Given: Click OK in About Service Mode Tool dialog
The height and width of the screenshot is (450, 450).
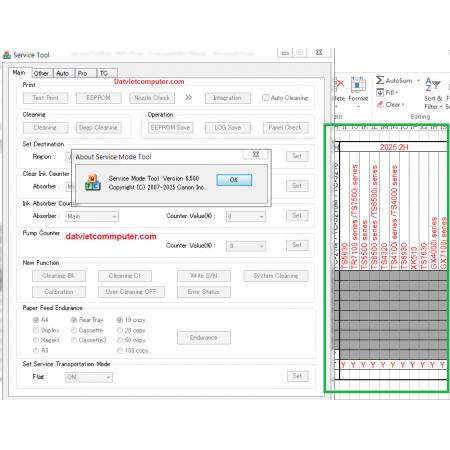Looking at the screenshot, I should coord(234,180).
